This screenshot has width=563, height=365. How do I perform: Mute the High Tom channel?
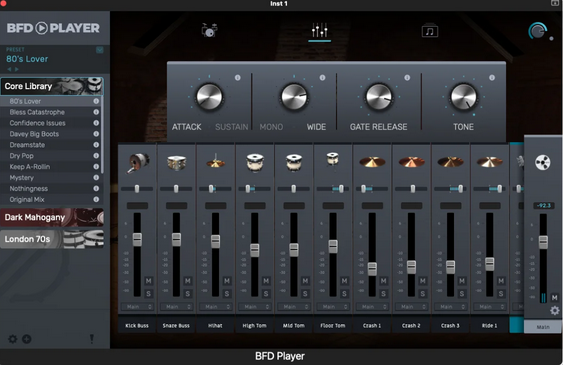266,281
